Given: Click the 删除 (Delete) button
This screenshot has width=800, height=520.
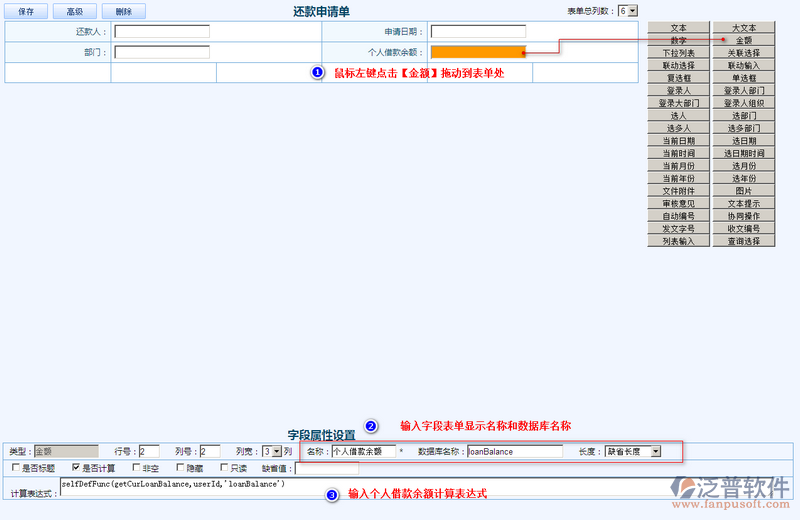Looking at the screenshot, I should pos(123,11).
